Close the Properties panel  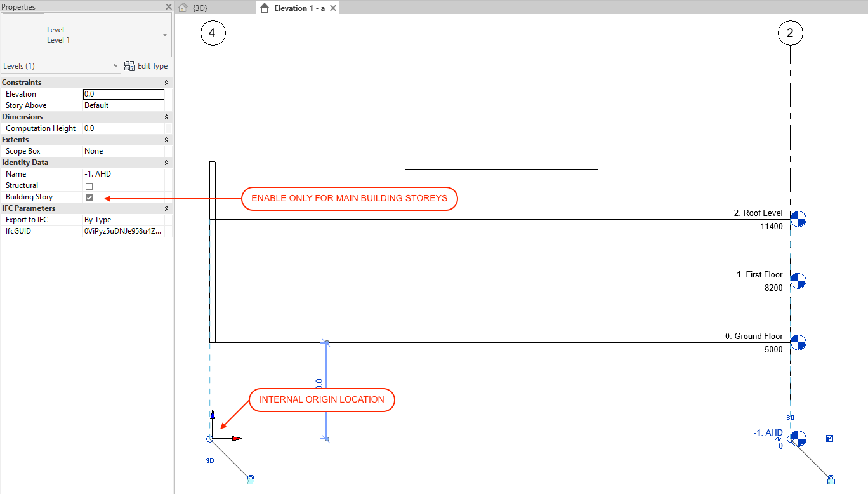pos(168,6)
